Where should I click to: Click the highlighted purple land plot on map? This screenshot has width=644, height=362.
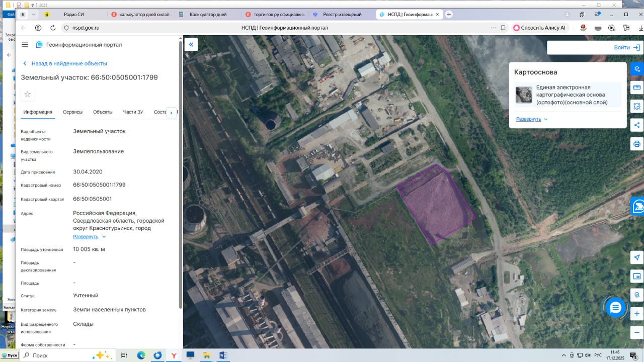tap(436, 204)
